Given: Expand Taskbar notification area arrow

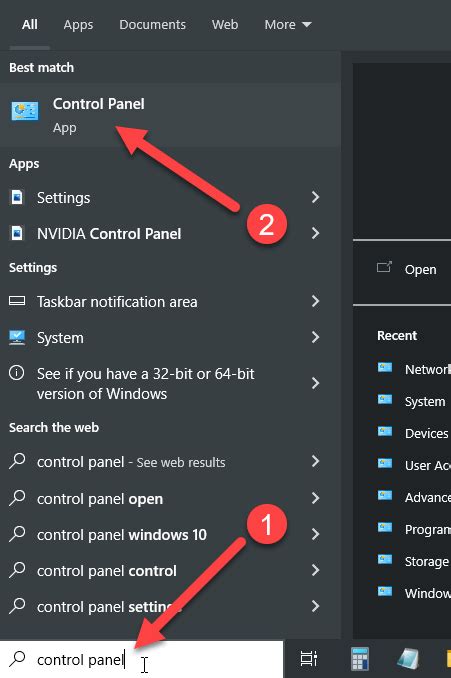Looking at the screenshot, I should (x=316, y=301).
